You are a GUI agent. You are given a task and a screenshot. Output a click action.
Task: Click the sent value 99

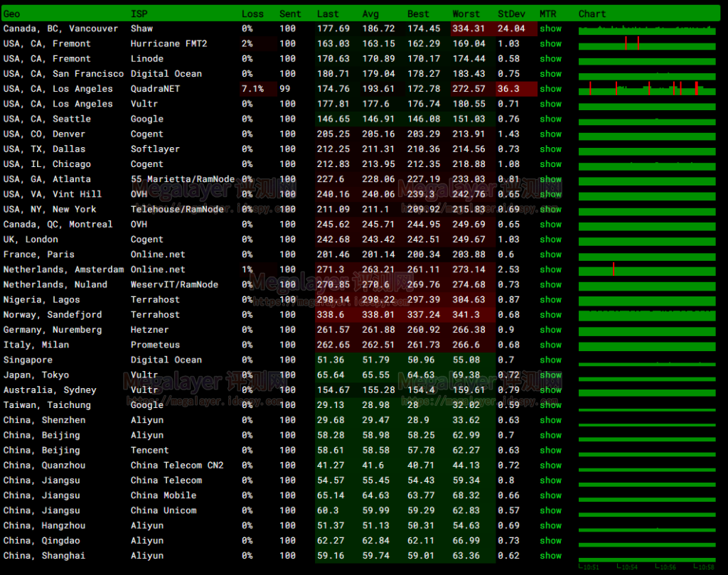click(x=284, y=89)
